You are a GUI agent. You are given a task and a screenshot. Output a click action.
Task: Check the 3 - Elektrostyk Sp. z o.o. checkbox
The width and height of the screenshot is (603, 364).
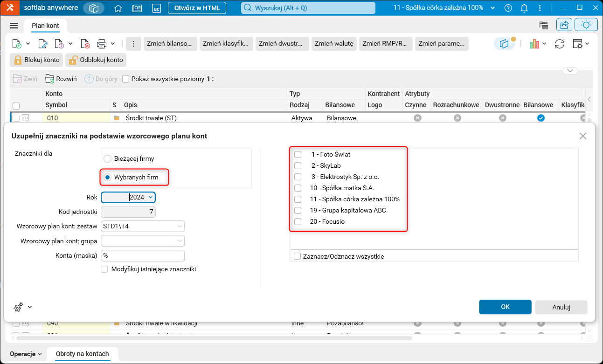tap(298, 177)
